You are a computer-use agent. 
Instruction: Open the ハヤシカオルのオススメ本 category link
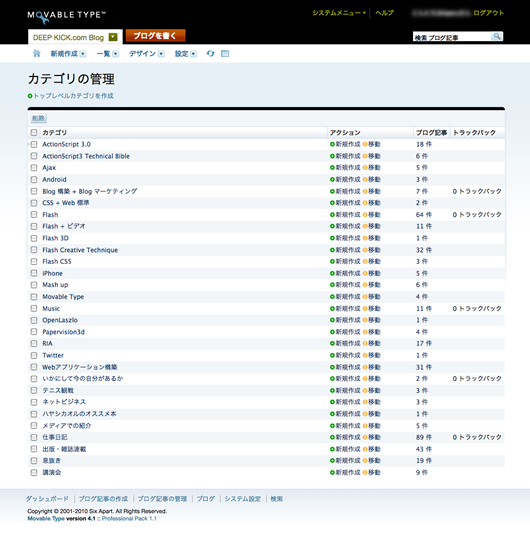[79, 414]
